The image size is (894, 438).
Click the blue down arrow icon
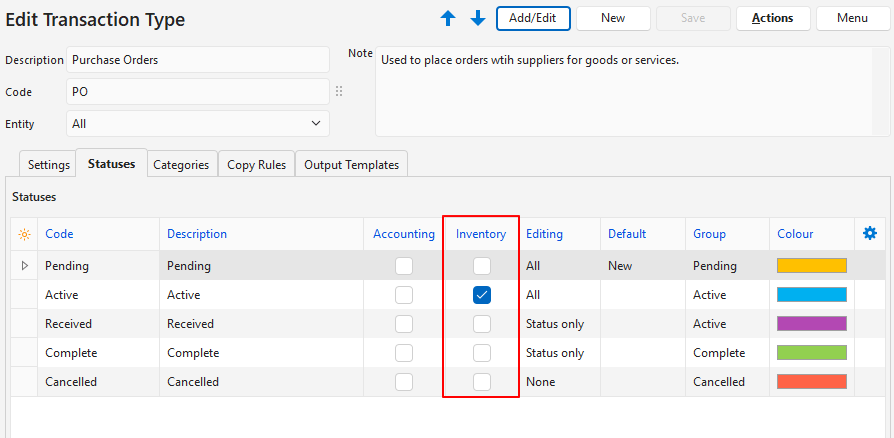click(477, 18)
